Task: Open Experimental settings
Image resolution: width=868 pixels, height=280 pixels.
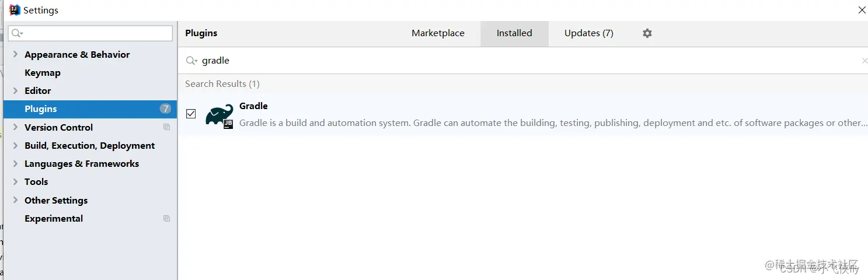Action: tap(54, 219)
